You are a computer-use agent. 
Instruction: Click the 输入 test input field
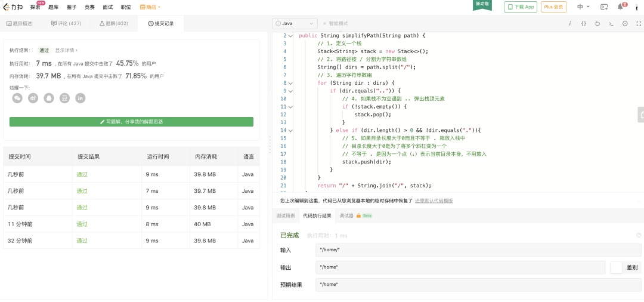(x=478, y=250)
